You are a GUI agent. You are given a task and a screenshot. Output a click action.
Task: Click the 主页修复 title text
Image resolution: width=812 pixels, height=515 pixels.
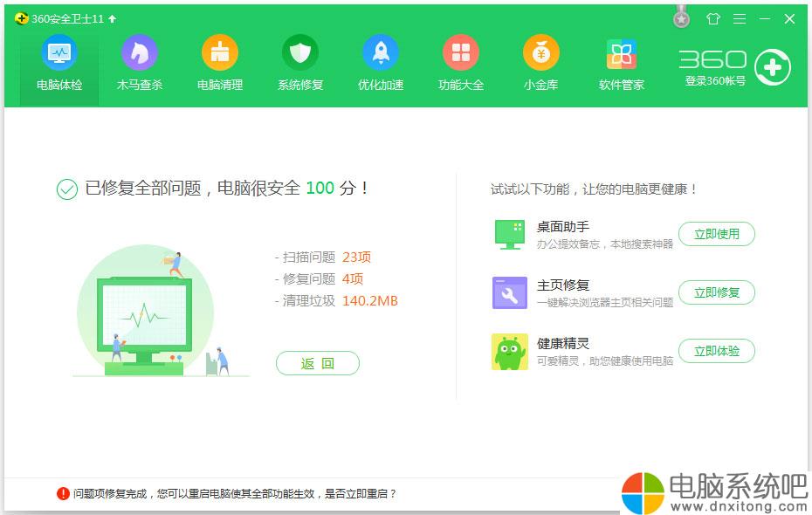coord(563,285)
